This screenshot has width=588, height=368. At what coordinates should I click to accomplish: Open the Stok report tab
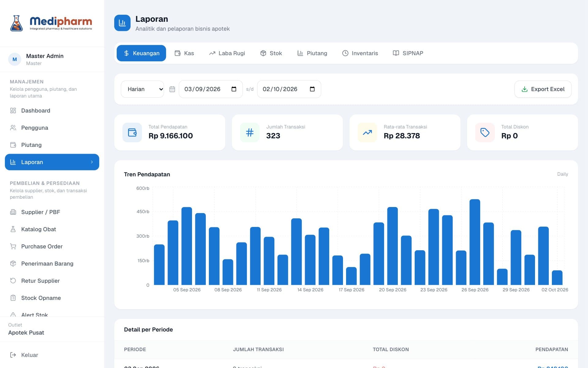[271, 53]
